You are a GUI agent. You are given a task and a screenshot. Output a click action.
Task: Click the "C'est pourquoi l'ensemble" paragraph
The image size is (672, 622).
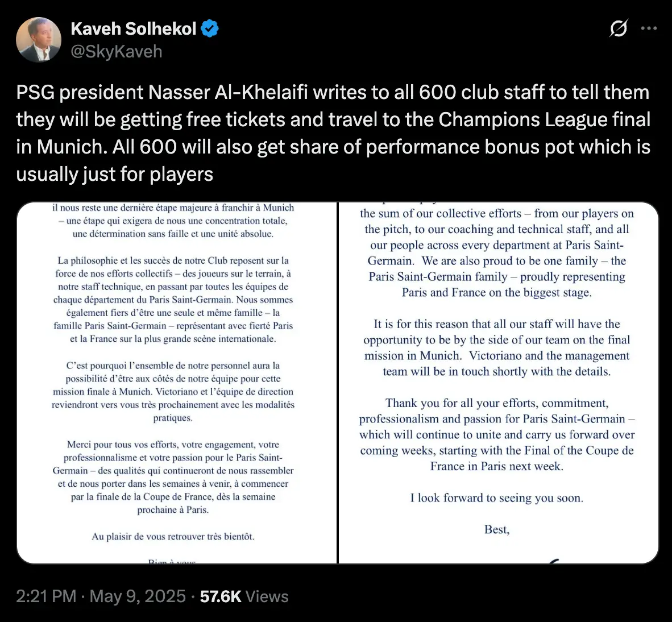pyautogui.click(x=173, y=392)
